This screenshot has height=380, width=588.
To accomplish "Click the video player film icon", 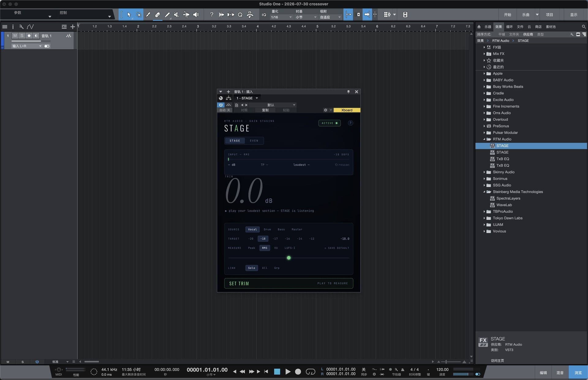I will (x=405, y=14).
